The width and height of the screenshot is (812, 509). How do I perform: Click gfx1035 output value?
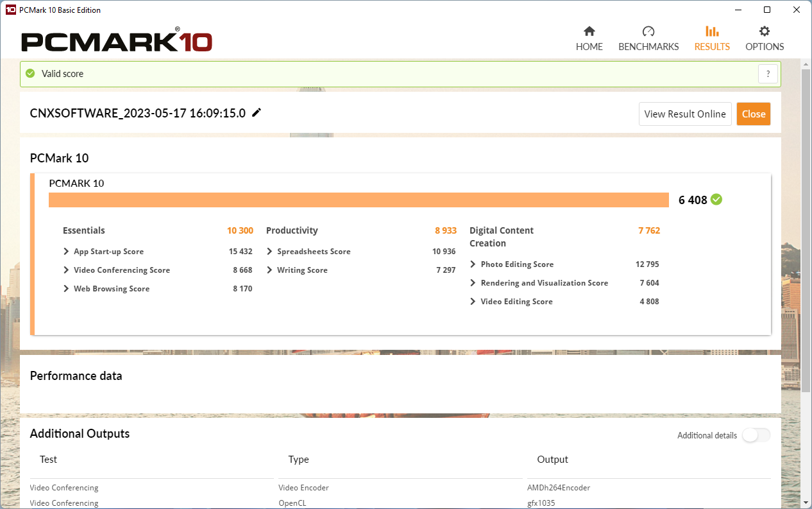point(541,503)
